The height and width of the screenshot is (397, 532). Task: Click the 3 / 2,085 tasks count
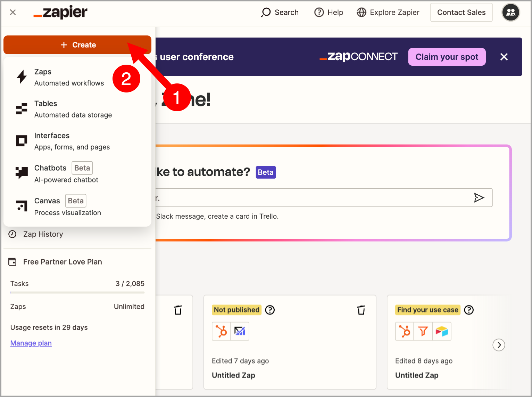tap(130, 284)
